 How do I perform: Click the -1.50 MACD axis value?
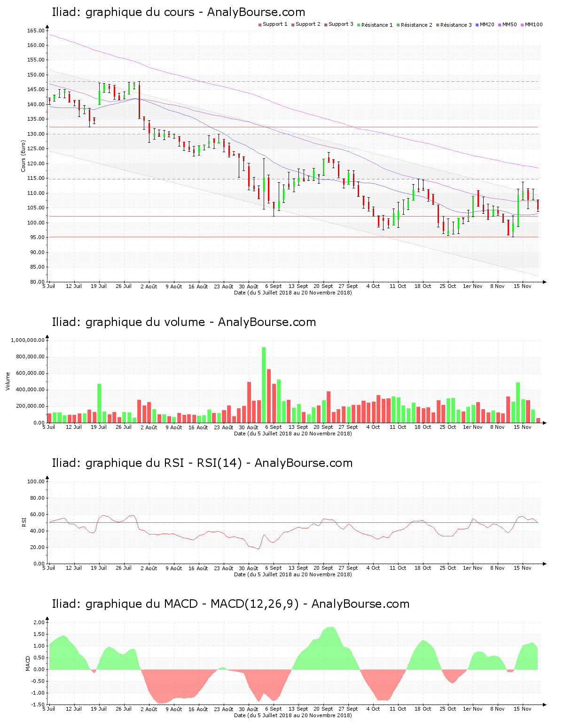click(39, 705)
